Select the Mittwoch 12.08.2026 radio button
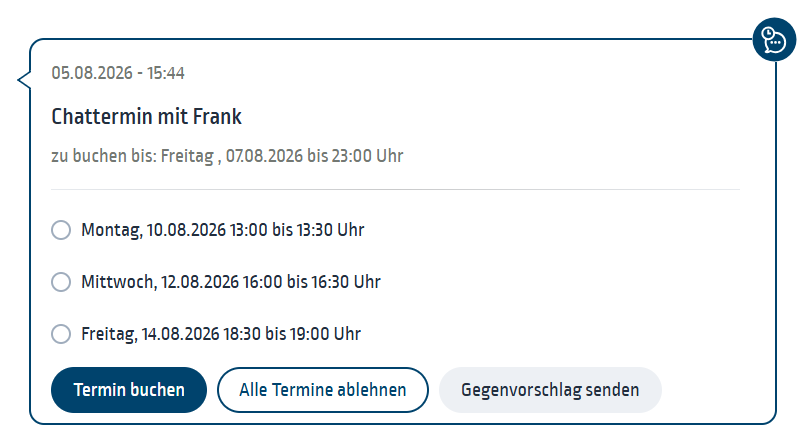This screenshot has height=443, width=811. (61, 282)
